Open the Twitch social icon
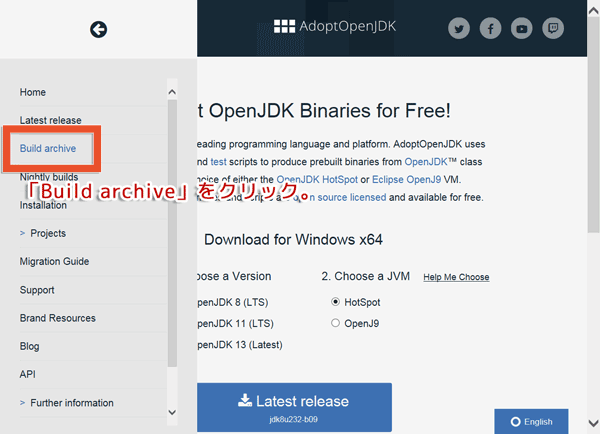The height and width of the screenshot is (434, 600). pyautogui.click(x=553, y=28)
